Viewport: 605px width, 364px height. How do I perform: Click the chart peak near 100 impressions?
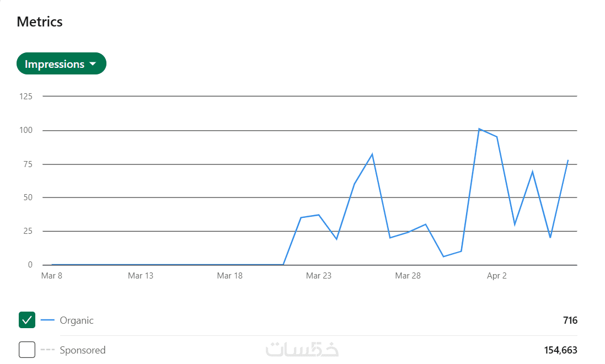click(x=480, y=129)
